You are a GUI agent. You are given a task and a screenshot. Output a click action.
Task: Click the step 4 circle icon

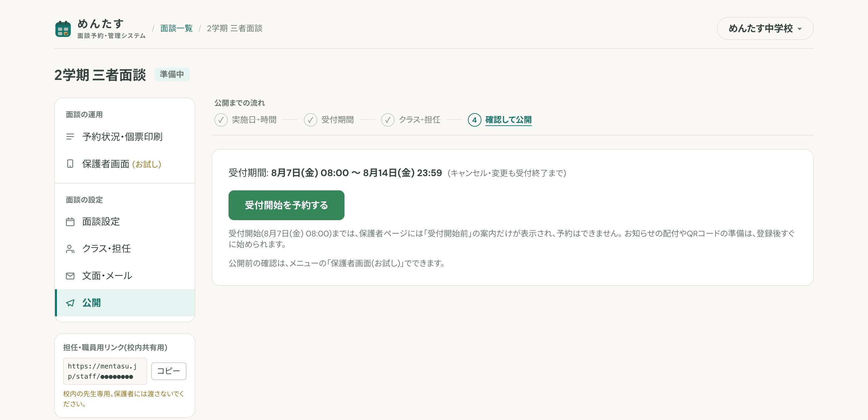tap(474, 120)
